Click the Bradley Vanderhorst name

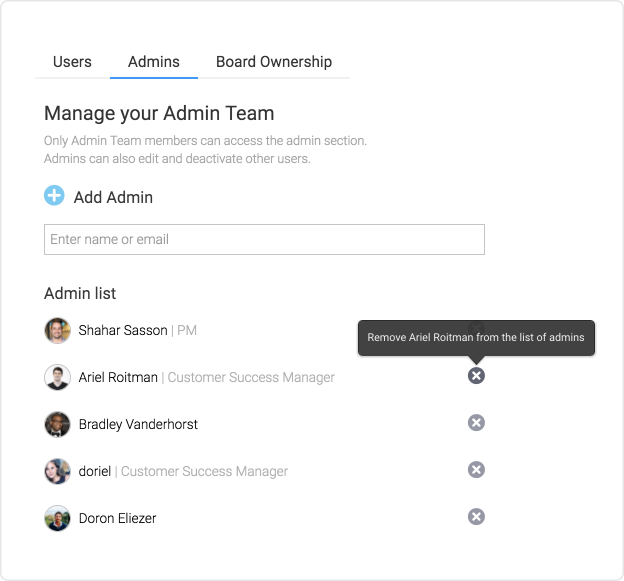138,424
